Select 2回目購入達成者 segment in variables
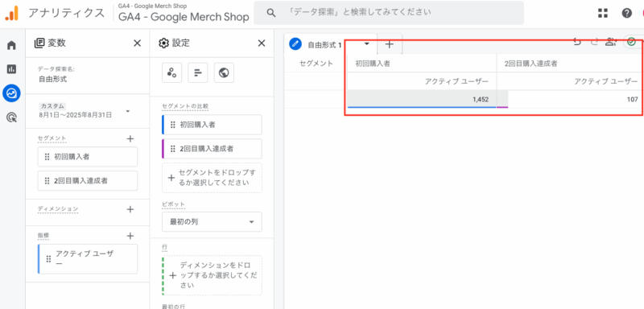The height and width of the screenshot is (309, 644). tap(88, 180)
